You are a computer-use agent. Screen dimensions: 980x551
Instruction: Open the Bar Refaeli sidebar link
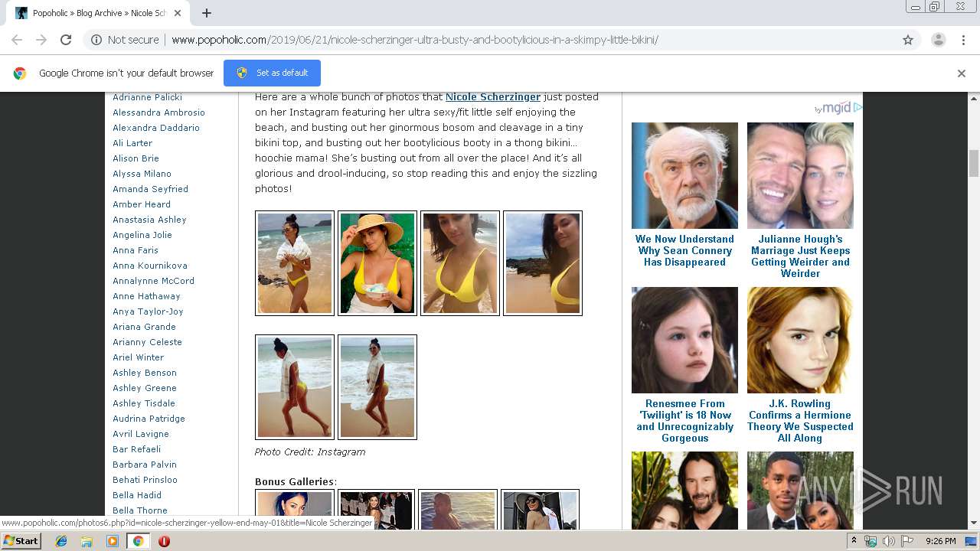pos(137,449)
